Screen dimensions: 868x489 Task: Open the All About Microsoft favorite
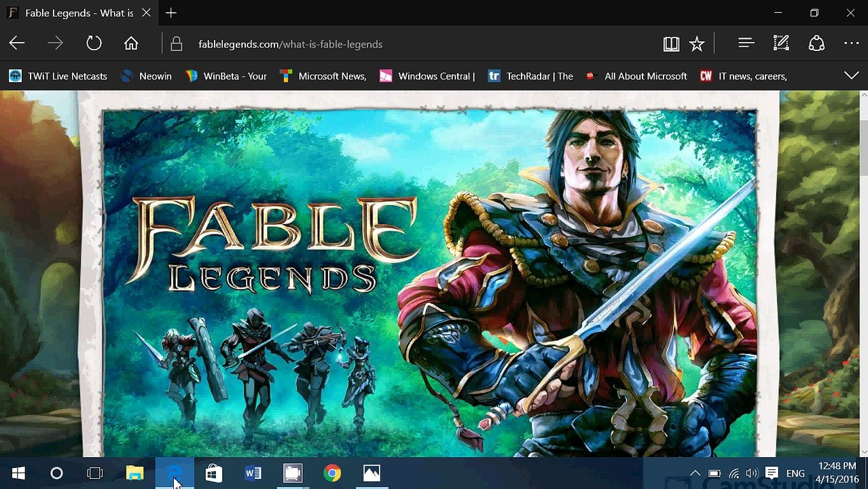tap(636, 76)
